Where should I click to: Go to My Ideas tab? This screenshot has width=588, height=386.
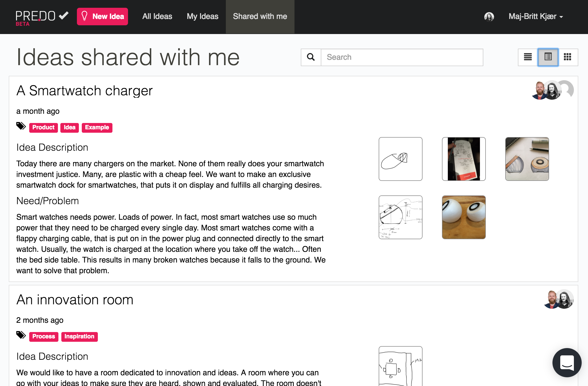pyautogui.click(x=202, y=17)
